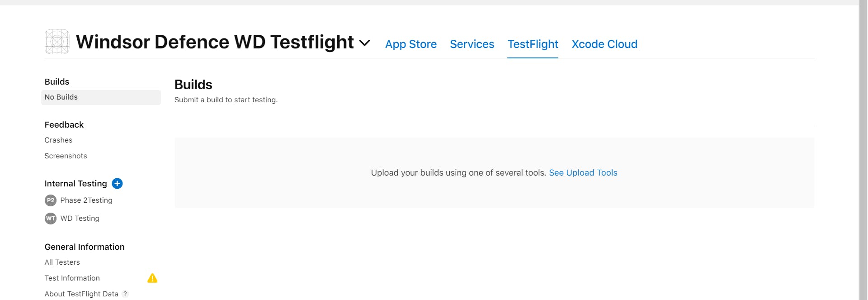Open About TestFlight Data help icon
The width and height of the screenshot is (868, 300).
click(125, 294)
